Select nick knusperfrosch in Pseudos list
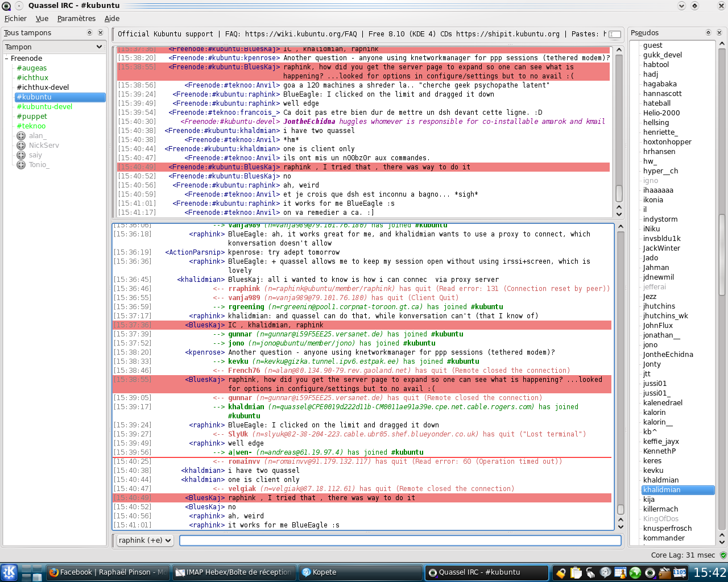 [668, 529]
